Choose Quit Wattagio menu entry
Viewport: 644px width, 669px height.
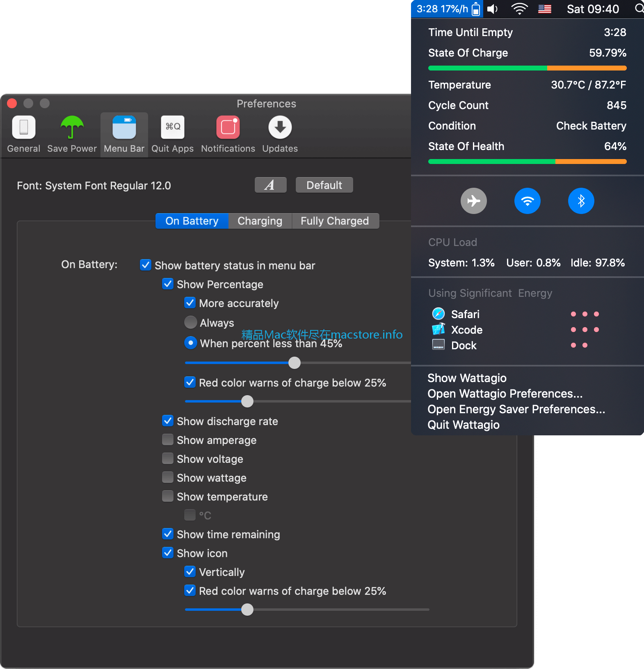(x=464, y=425)
